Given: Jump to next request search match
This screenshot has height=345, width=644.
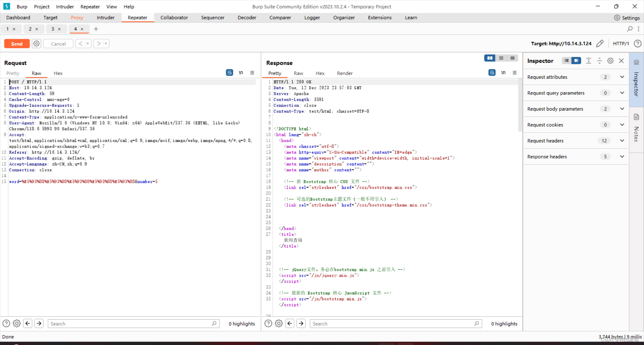Looking at the screenshot, I should point(39,324).
